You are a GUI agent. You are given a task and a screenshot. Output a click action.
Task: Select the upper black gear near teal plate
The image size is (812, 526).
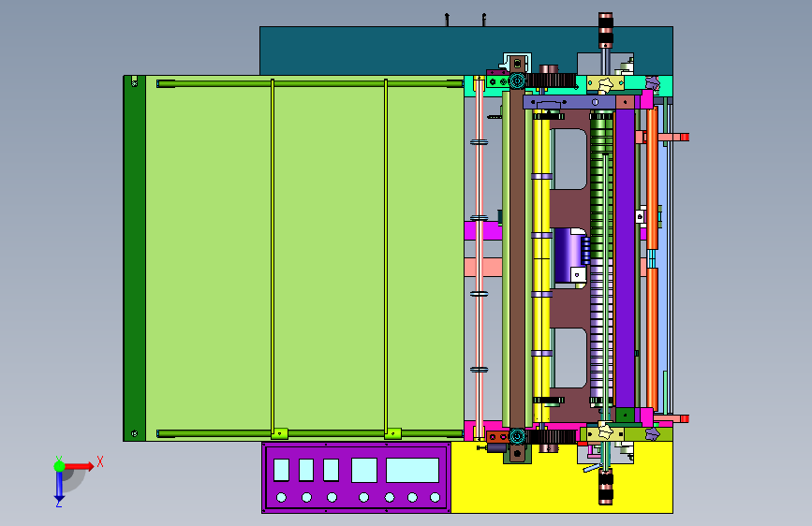pyautogui.click(x=551, y=80)
